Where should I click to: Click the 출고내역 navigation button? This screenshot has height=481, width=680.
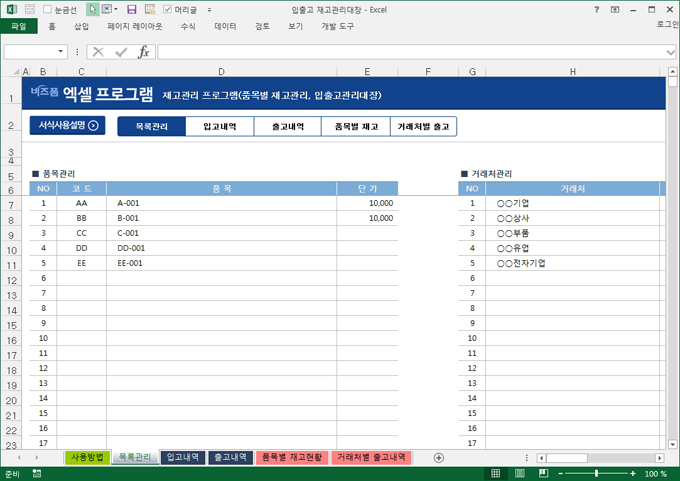288,127
